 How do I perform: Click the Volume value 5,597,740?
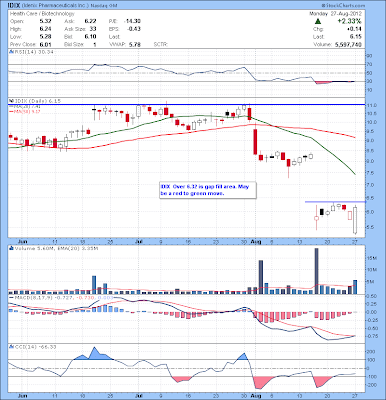(348, 44)
